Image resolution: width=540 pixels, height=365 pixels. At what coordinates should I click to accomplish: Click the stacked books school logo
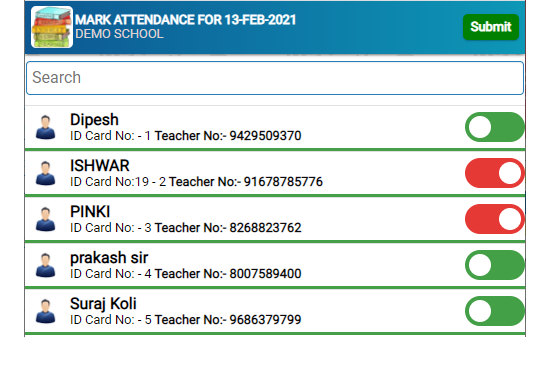[x=52, y=27]
